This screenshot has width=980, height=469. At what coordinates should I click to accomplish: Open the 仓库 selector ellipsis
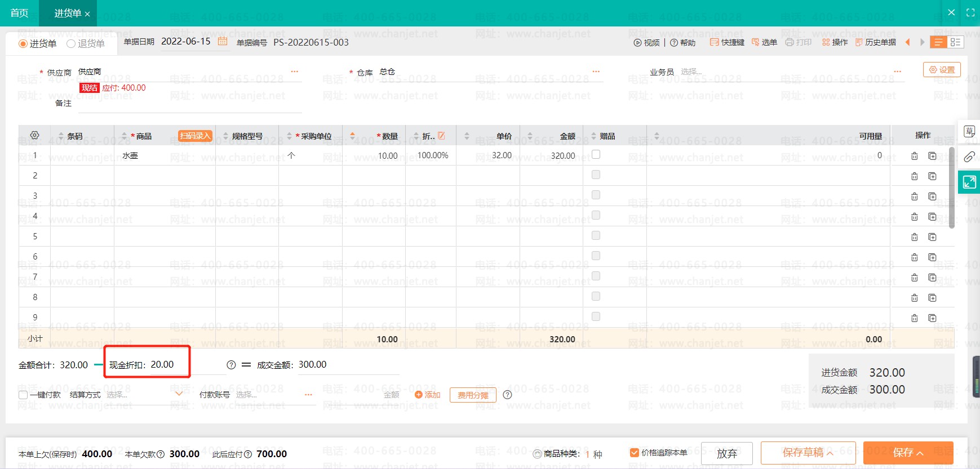(596, 72)
